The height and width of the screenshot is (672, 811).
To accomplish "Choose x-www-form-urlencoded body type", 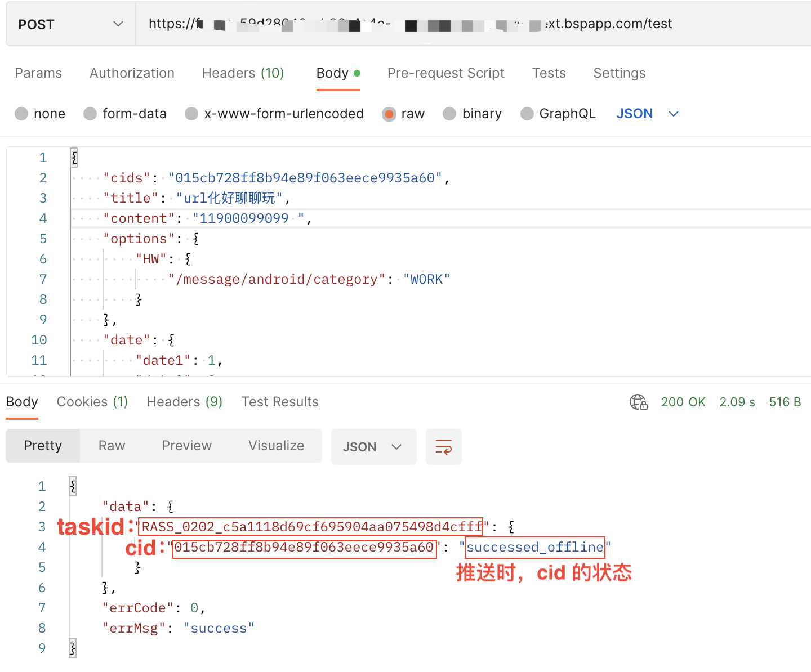I will pyautogui.click(x=191, y=114).
